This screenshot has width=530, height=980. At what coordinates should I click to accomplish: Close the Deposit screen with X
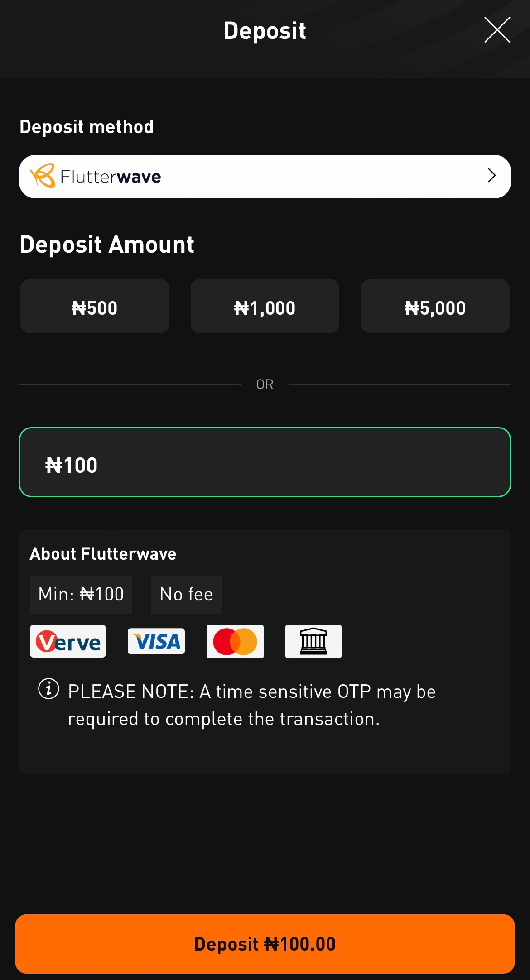pos(497,30)
